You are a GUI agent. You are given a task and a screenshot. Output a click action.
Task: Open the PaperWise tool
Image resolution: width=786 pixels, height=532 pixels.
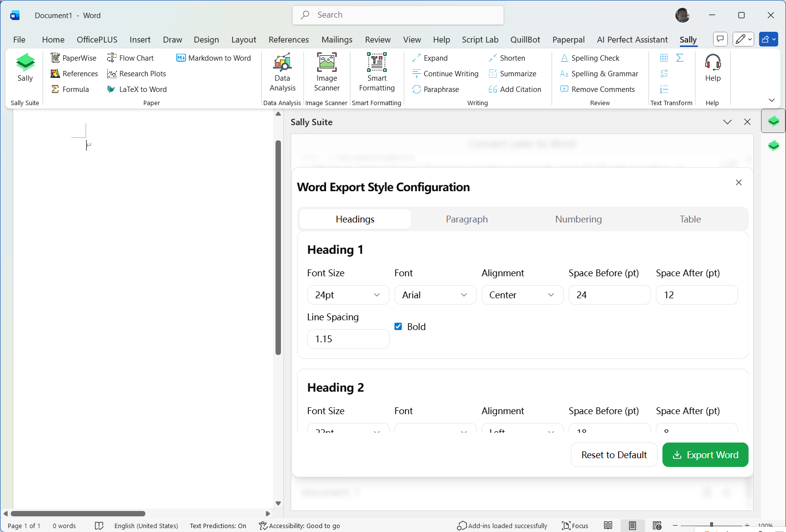tap(74, 58)
